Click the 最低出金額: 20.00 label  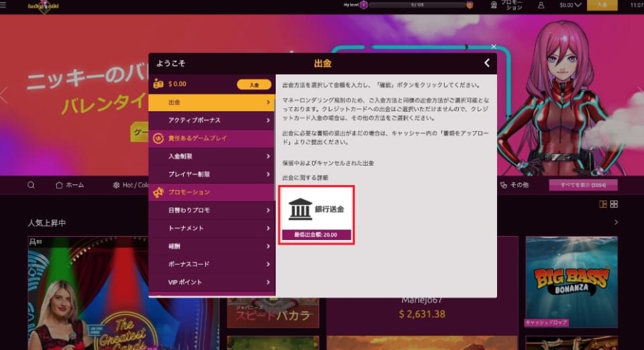(x=316, y=235)
